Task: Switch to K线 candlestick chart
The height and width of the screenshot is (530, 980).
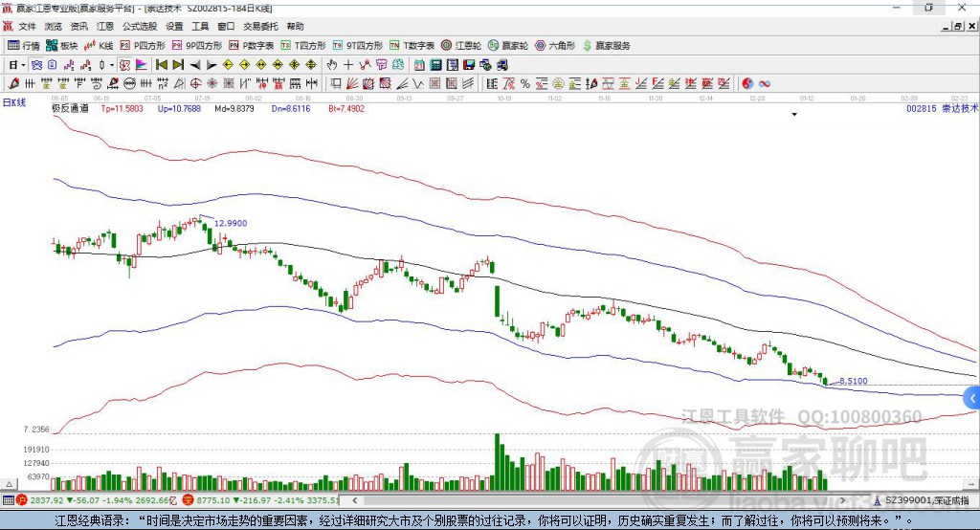Action: [x=99, y=46]
